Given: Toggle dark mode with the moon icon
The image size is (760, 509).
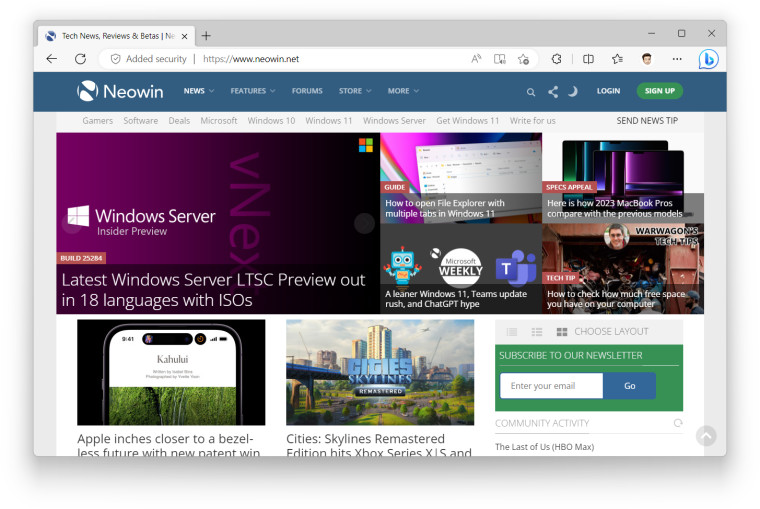Looking at the screenshot, I should (x=573, y=91).
